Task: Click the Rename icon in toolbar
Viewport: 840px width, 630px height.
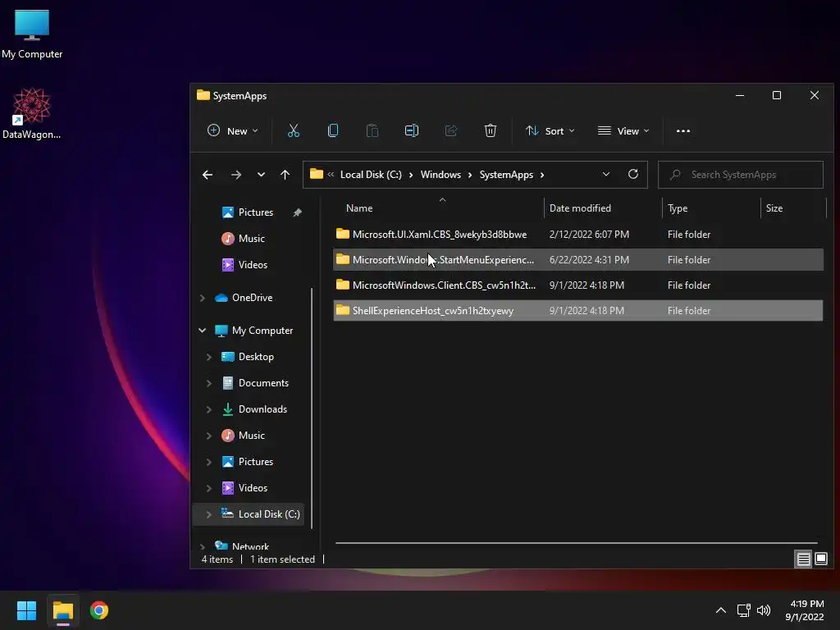Action: click(412, 130)
